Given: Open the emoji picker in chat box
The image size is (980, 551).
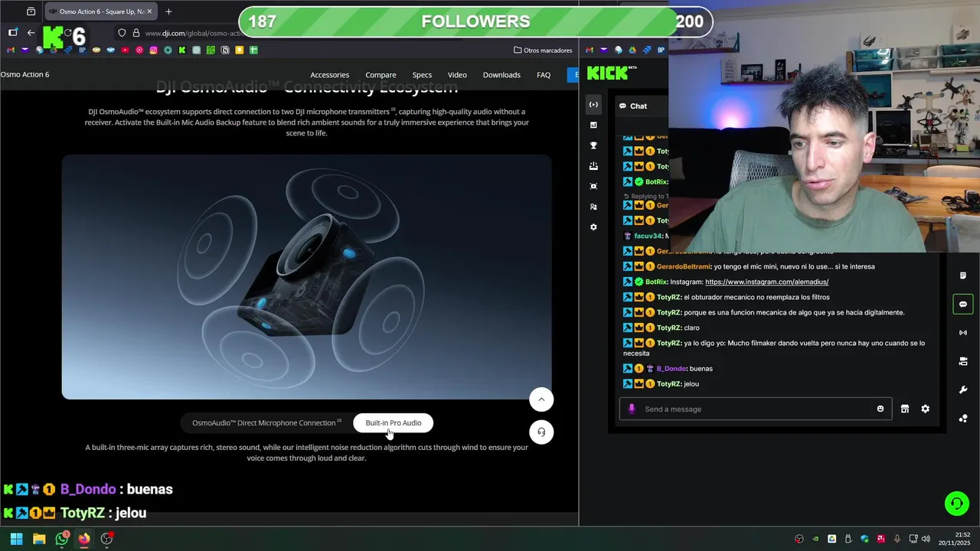Looking at the screenshot, I should tap(880, 409).
